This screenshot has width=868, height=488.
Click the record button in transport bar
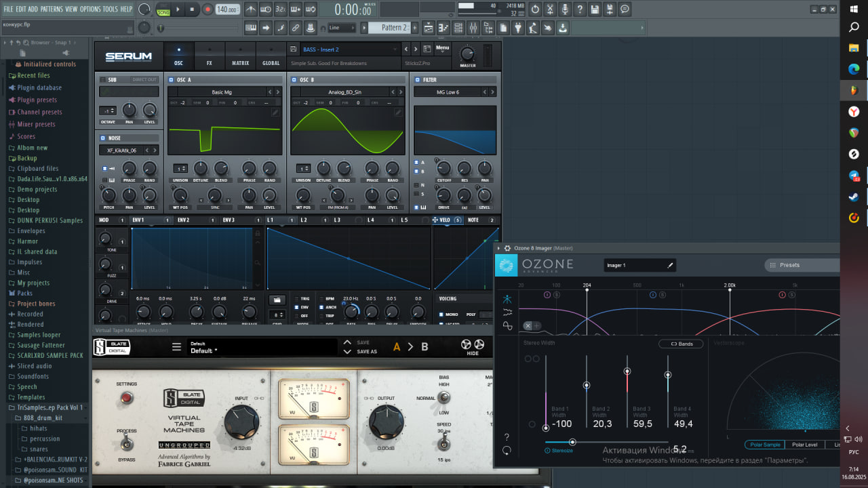208,9
